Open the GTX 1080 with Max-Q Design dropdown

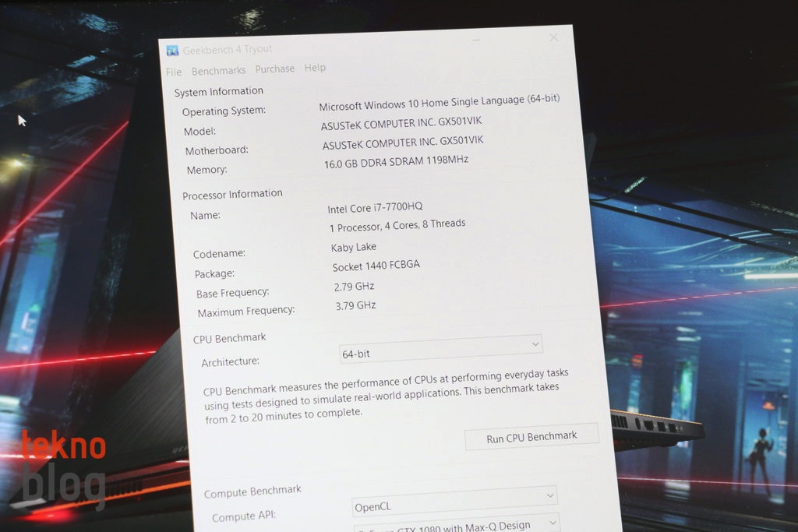tap(457, 523)
